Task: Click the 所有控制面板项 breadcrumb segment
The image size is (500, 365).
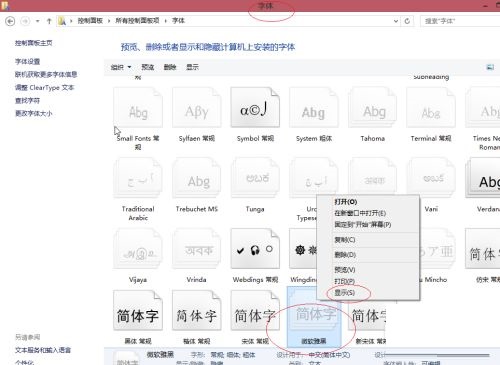Action: click(x=137, y=21)
